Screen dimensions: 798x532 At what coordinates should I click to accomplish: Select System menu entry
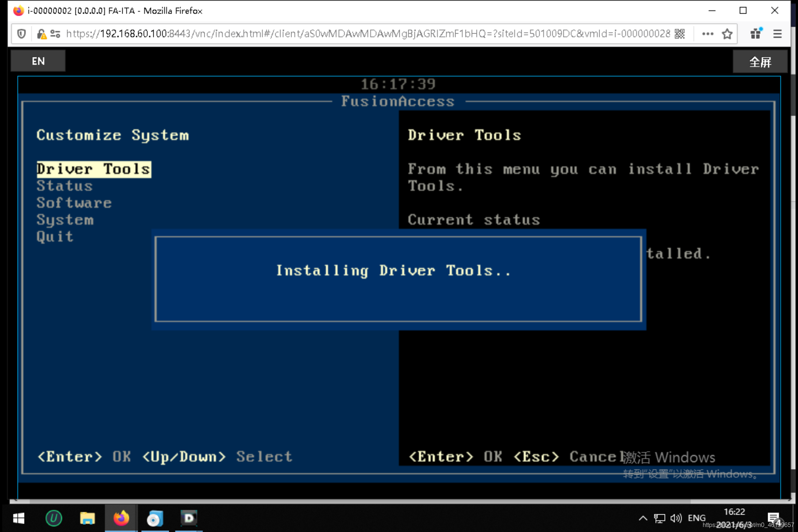[65, 220]
